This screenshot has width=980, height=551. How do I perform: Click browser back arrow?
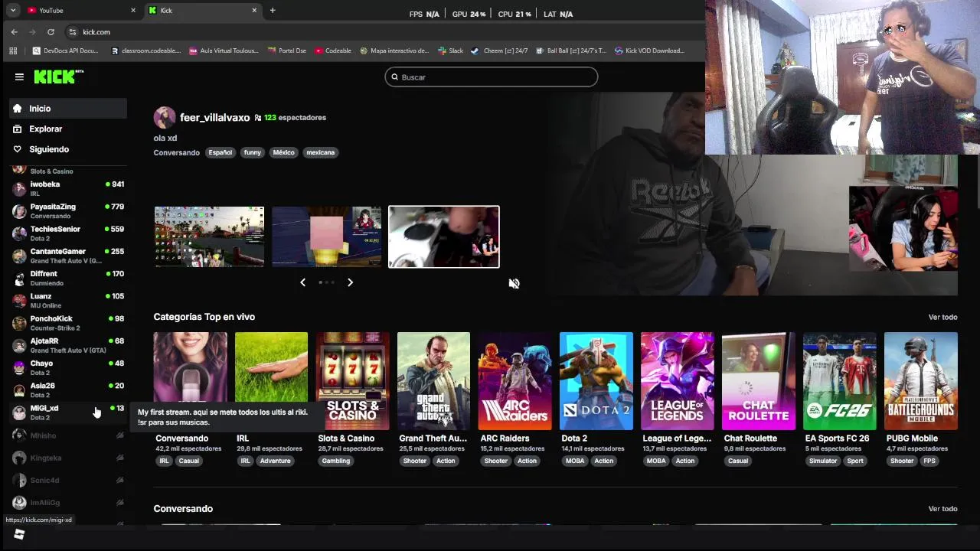(14, 31)
